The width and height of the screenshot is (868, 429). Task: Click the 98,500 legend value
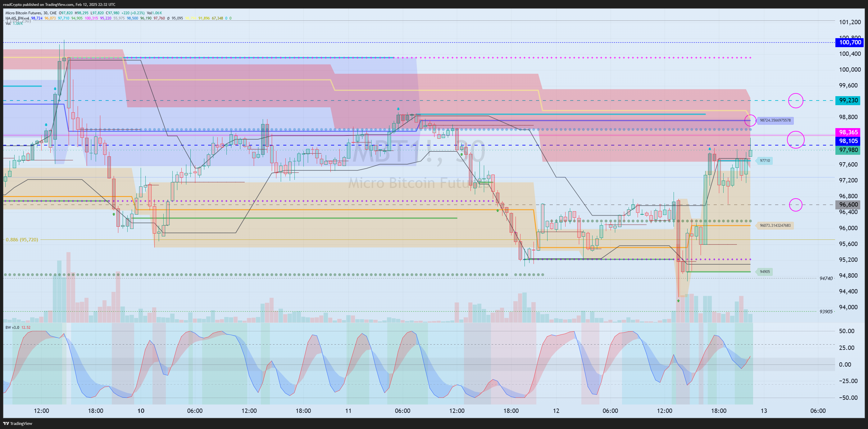tap(132, 18)
